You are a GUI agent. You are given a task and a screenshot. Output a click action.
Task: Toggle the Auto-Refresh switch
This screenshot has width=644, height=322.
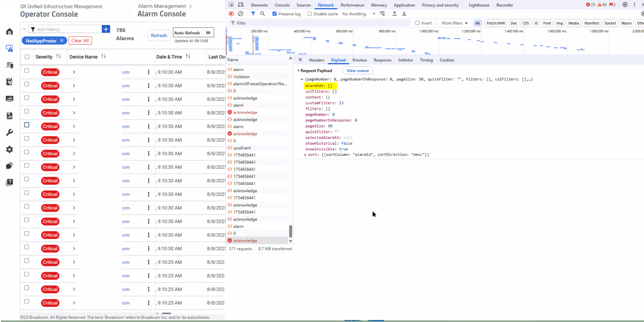tap(207, 33)
